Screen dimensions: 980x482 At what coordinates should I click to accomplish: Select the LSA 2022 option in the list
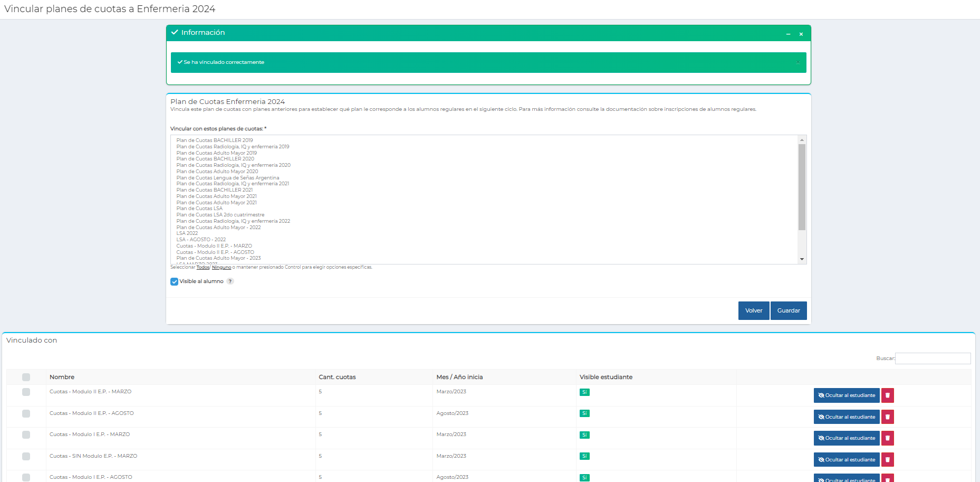coord(187,233)
